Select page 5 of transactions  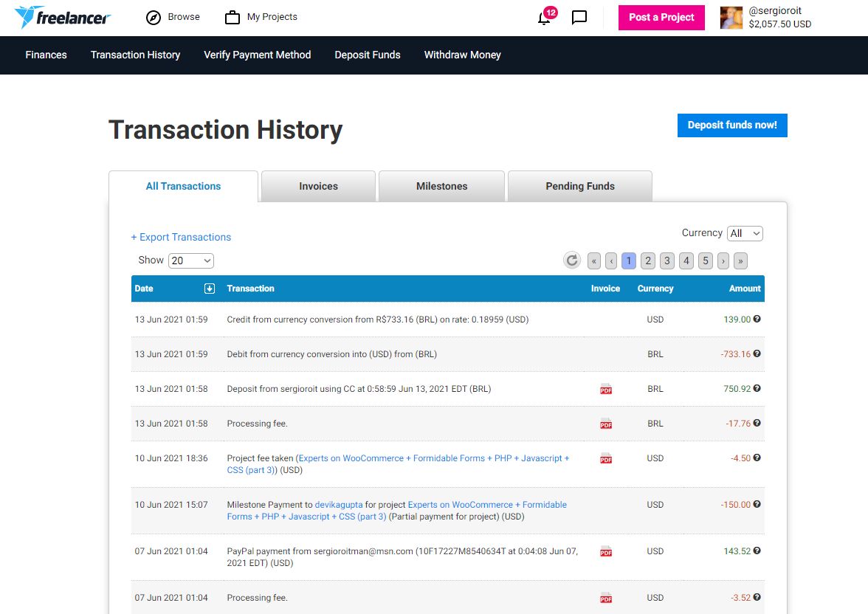coord(706,261)
